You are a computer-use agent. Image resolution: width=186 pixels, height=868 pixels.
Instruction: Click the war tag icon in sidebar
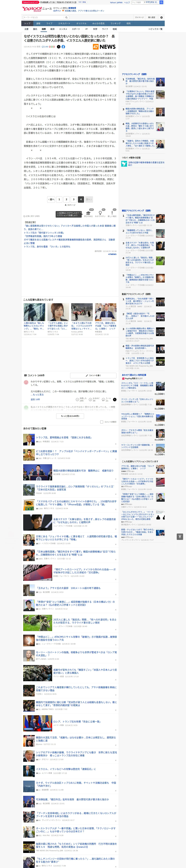pos(124,164)
